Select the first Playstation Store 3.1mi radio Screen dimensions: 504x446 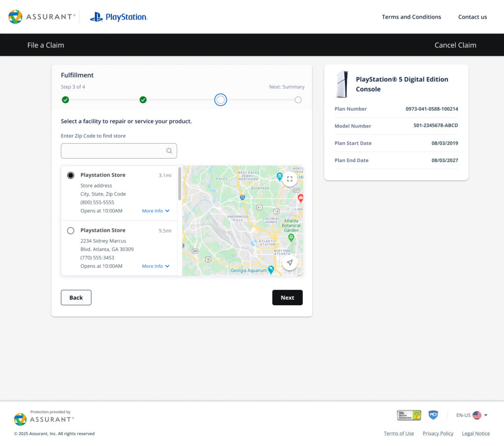pyautogui.click(x=71, y=175)
